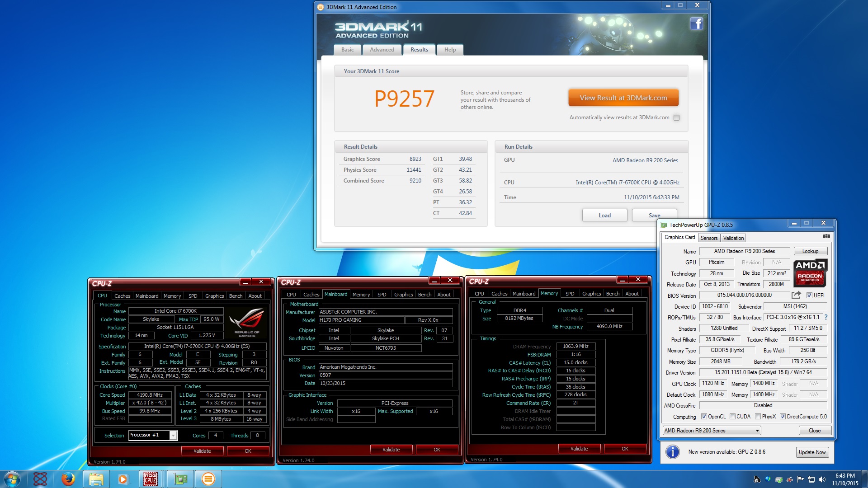The image size is (868, 488).
Task: Open the Windows Start orb
Action: [x=12, y=479]
